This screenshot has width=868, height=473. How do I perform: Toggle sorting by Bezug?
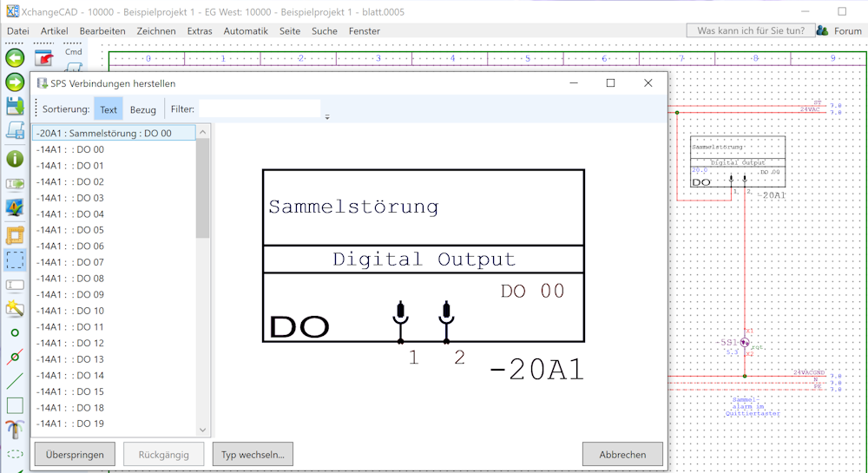click(x=143, y=109)
